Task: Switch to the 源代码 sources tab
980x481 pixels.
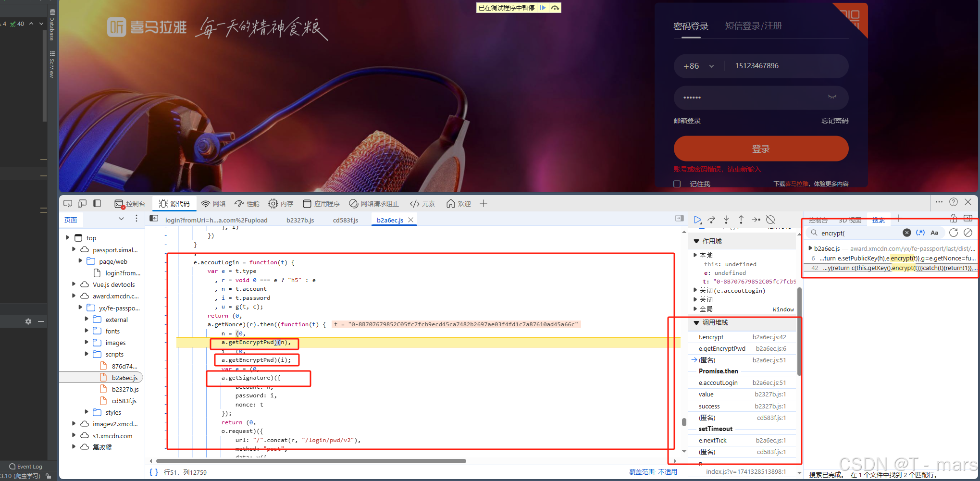Action: [x=174, y=204]
